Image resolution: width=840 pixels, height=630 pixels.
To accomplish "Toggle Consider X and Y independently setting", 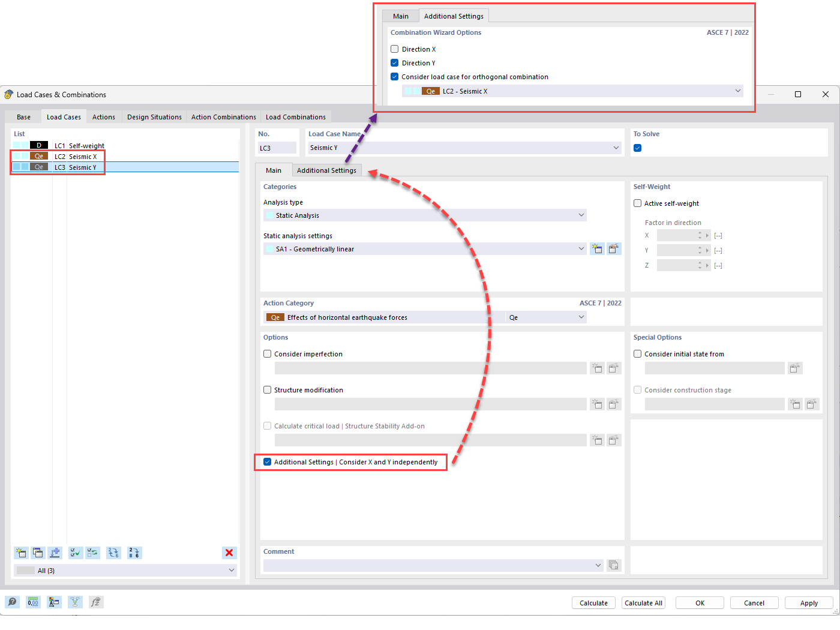I will click(268, 462).
